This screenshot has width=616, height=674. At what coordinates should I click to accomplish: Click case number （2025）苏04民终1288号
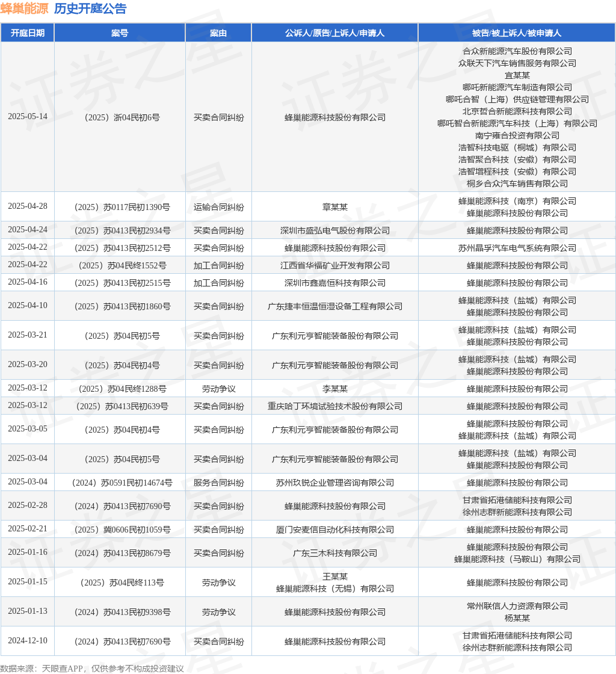[x=120, y=389]
